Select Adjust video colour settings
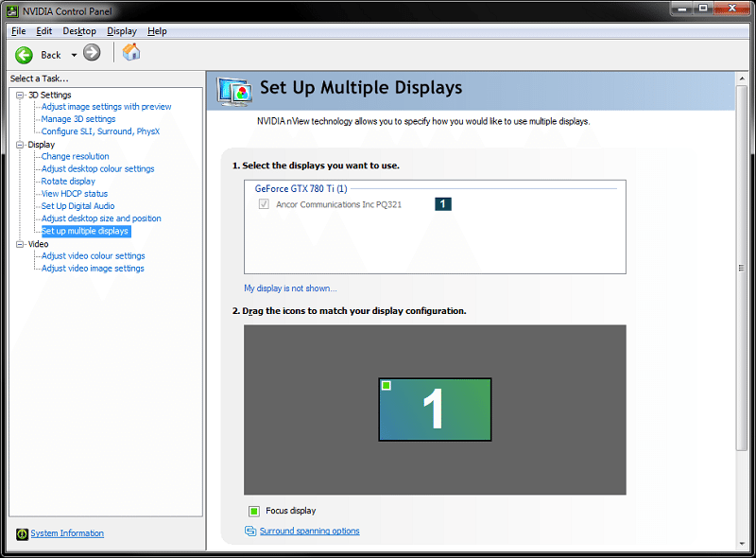 pos(93,256)
